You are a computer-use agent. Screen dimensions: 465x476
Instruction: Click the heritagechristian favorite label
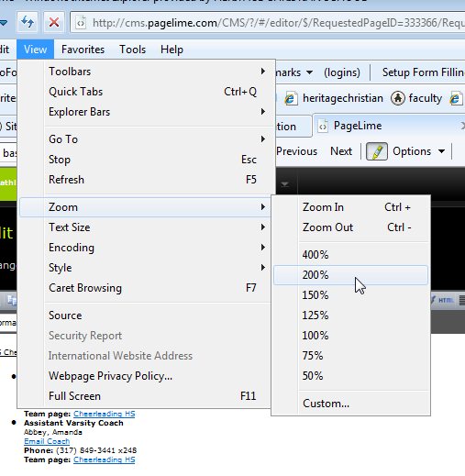343,98
